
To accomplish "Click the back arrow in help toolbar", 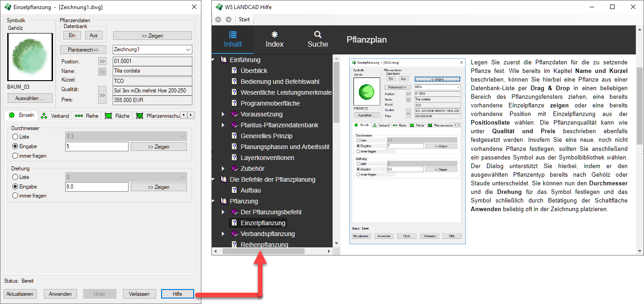I will click(x=218, y=19).
